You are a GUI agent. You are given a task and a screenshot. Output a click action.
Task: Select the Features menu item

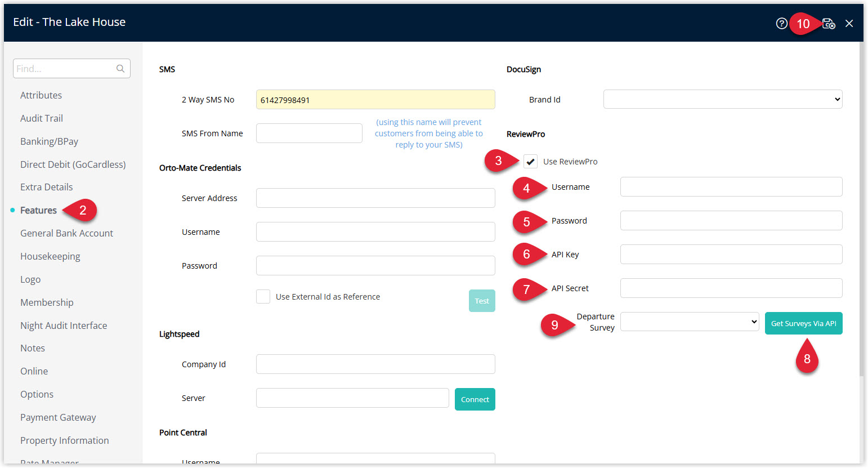pos(38,210)
